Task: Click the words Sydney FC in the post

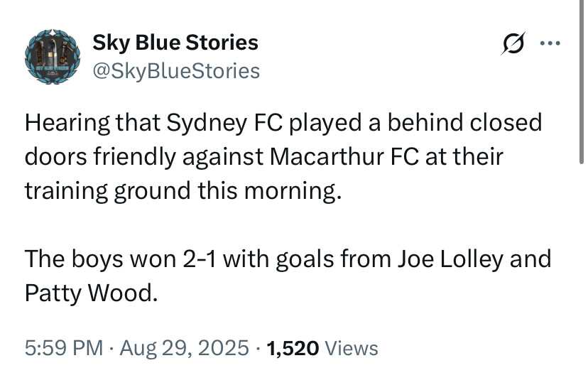Action: pos(224,123)
